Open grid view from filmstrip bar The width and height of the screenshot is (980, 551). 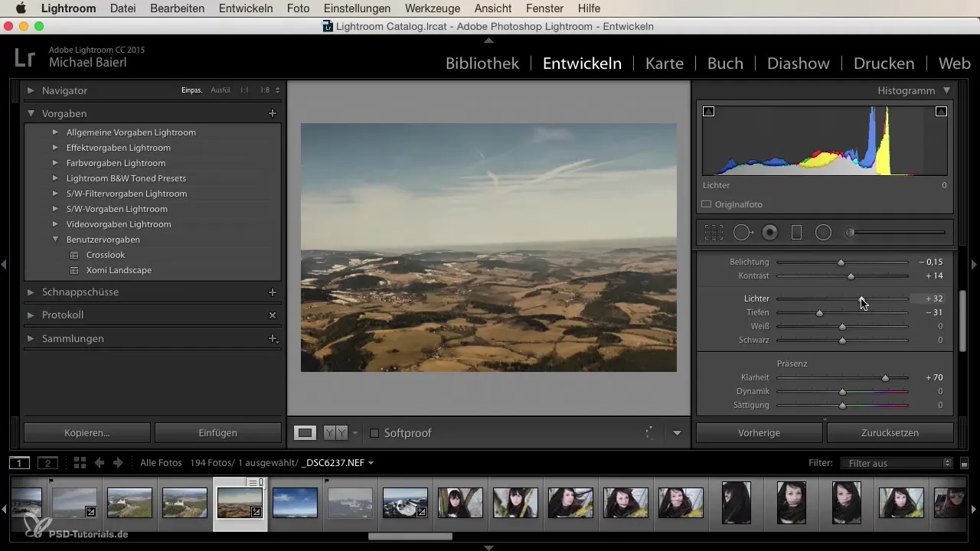(80, 463)
